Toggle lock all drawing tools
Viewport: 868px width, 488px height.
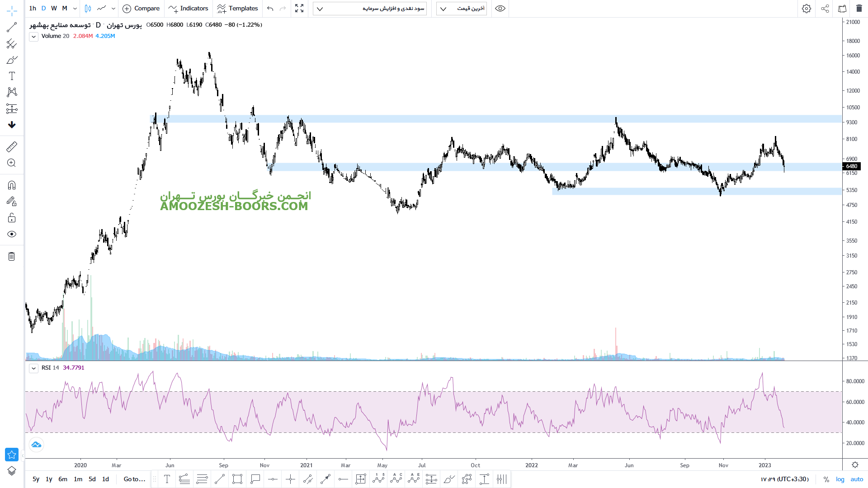12,218
